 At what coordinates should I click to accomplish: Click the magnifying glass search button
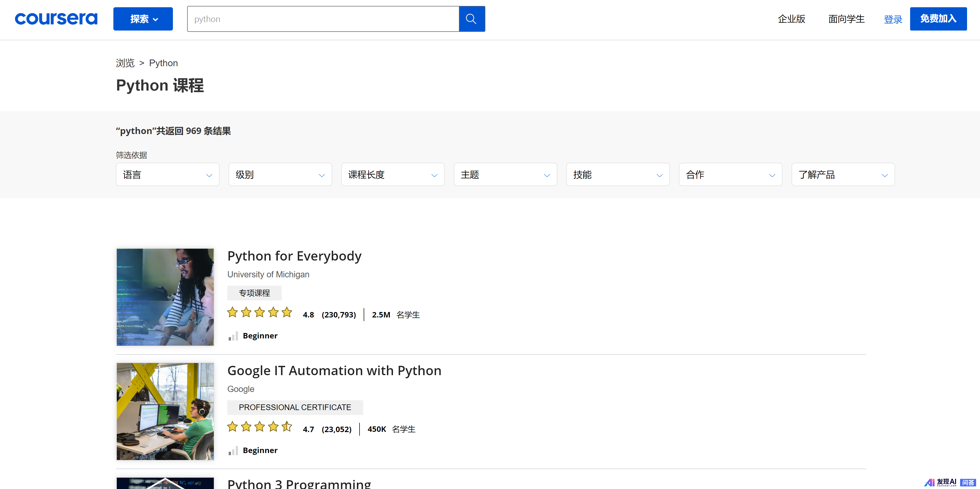(472, 19)
